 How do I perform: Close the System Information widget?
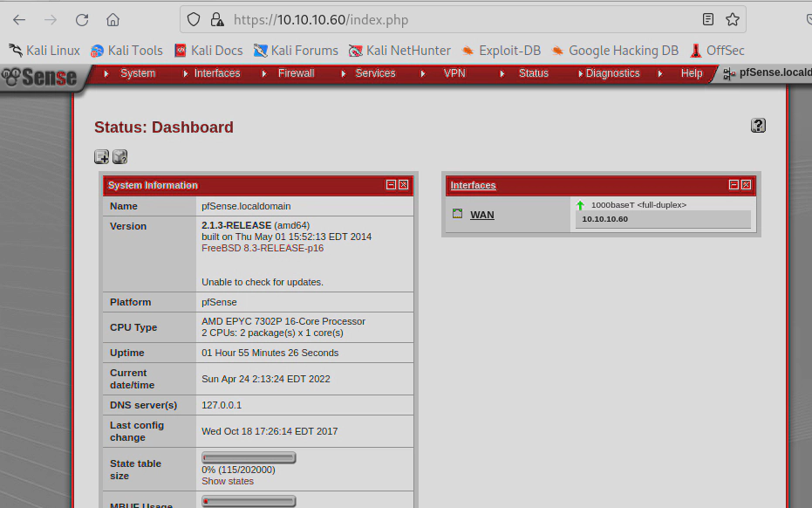(x=404, y=185)
